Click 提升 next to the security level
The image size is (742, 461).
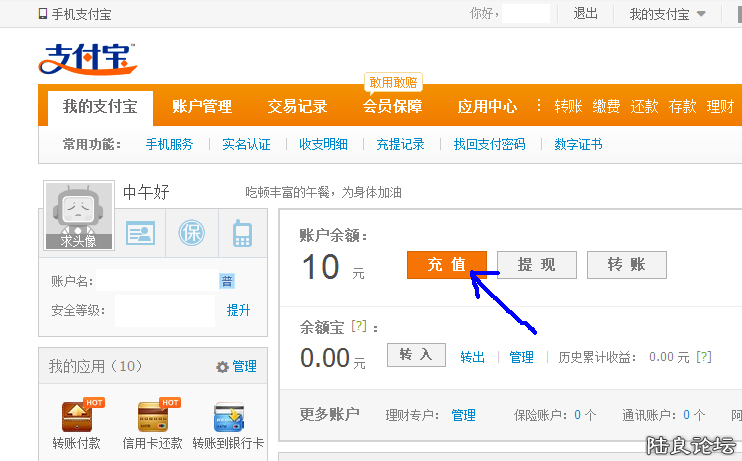click(x=238, y=310)
